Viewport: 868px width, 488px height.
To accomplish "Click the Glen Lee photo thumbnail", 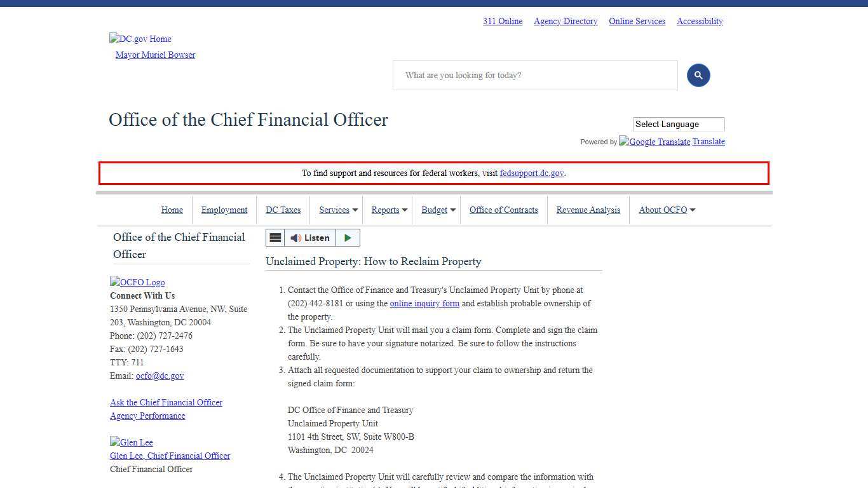I will pos(132,442).
